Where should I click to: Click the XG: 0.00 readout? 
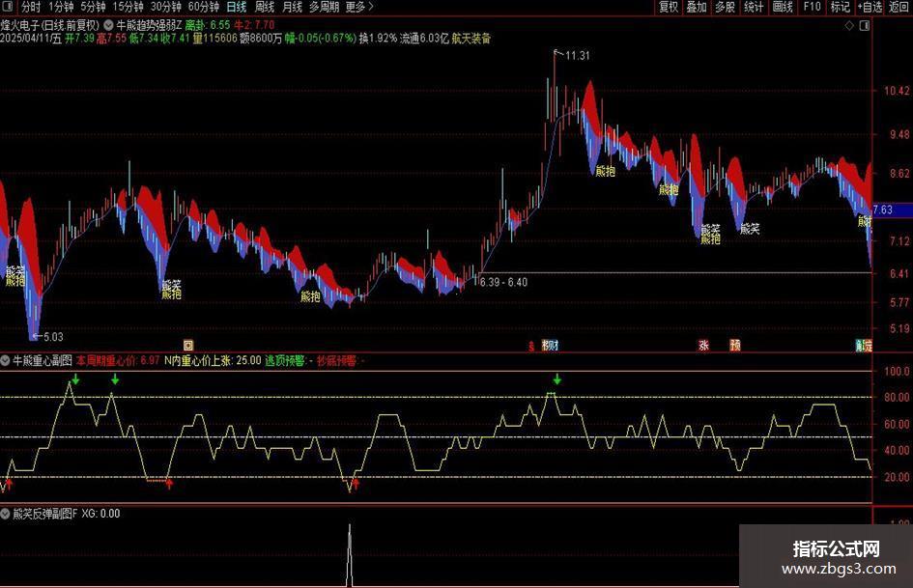pyautogui.click(x=100, y=514)
